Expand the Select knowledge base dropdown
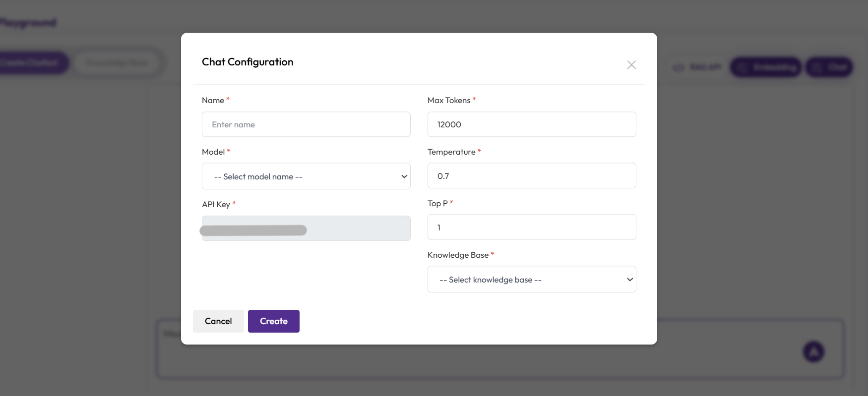 531,280
